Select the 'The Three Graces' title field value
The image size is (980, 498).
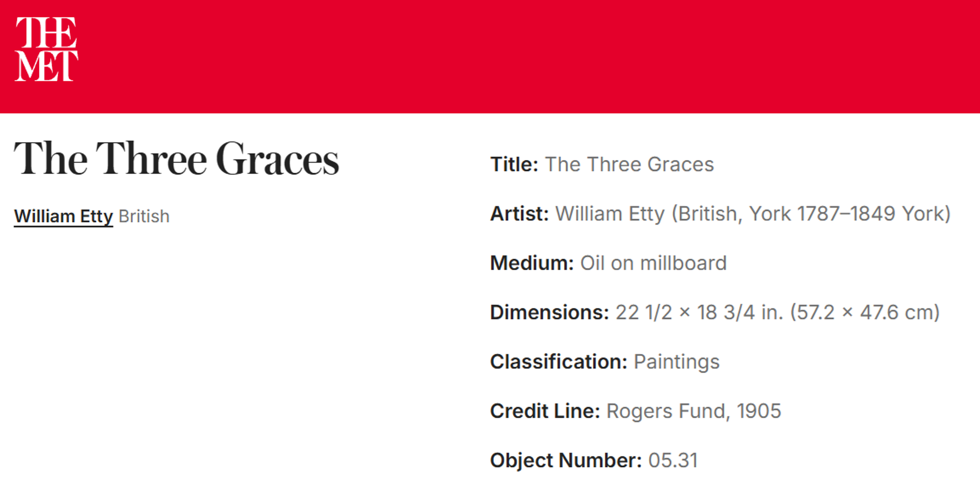coord(629,165)
